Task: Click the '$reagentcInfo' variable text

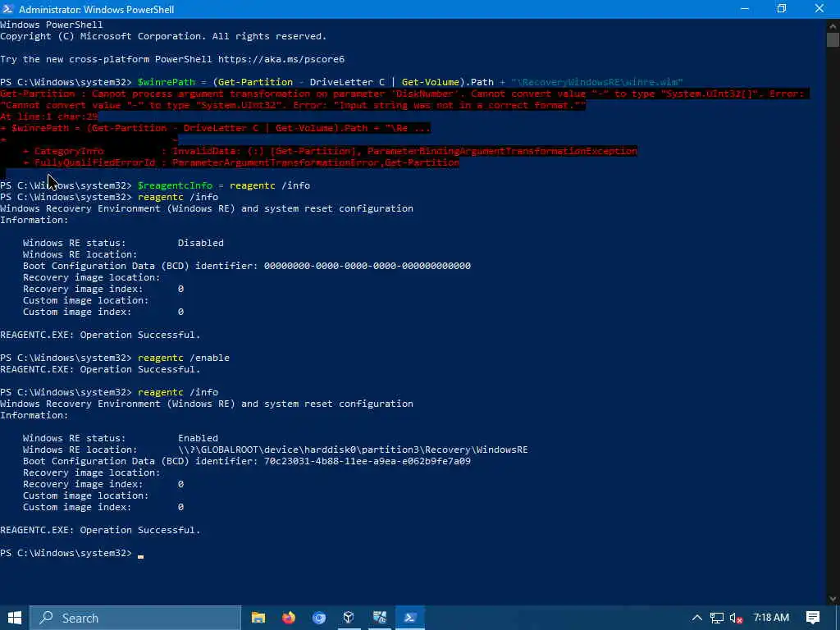Action: pyautogui.click(x=176, y=185)
